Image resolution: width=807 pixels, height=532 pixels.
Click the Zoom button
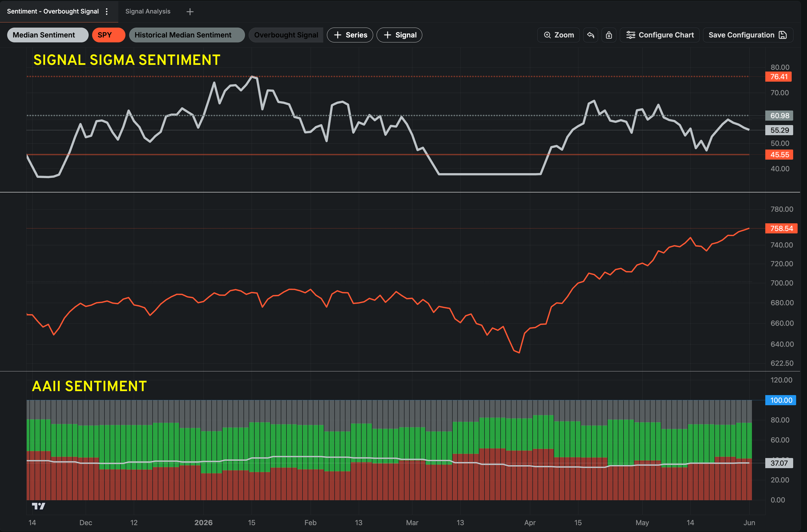(x=558, y=35)
